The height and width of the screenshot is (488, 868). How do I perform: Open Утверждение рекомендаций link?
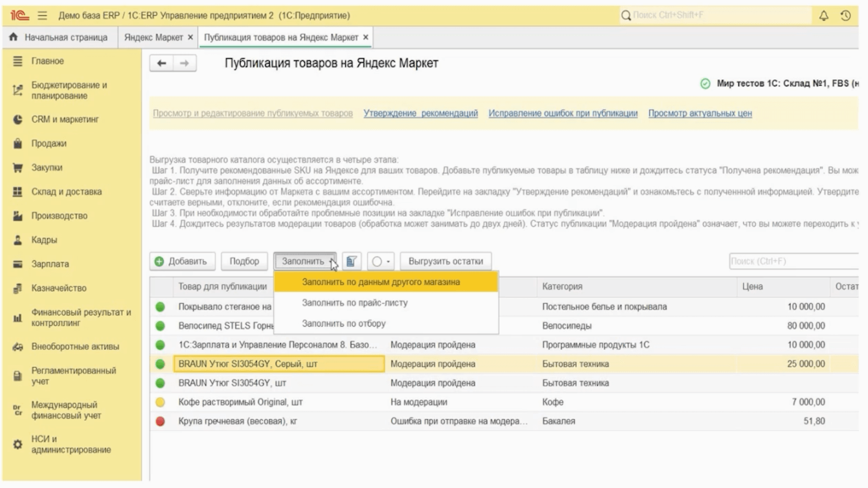coord(421,113)
